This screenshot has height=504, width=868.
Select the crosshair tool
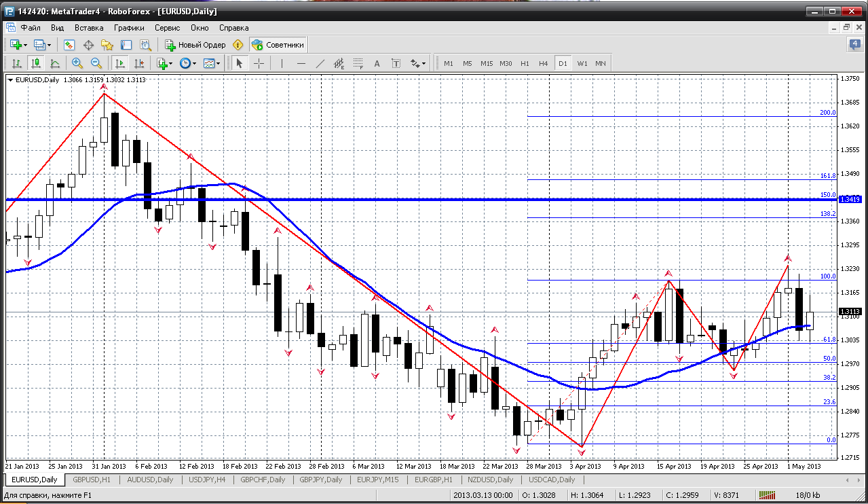coord(259,63)
